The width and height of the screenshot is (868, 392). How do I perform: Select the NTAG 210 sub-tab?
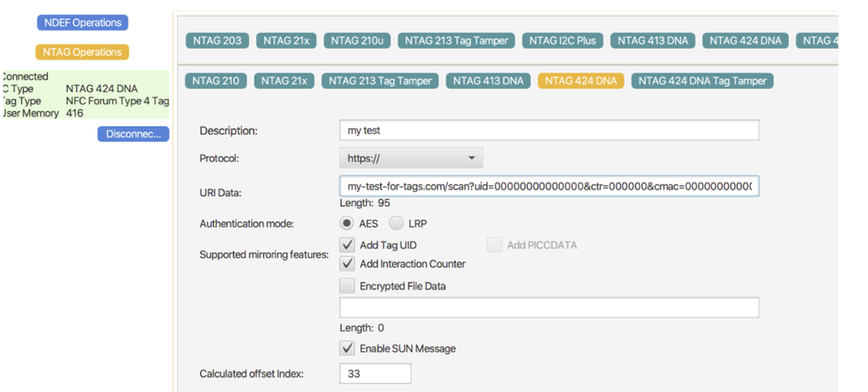(216, 81)
